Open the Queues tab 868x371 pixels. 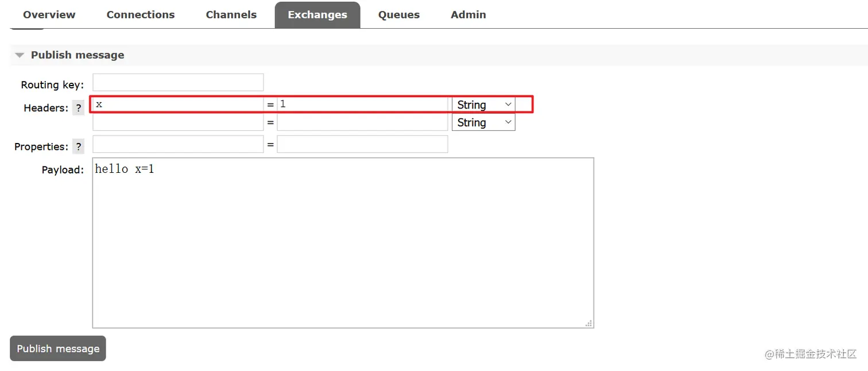[x=399, y=15]
